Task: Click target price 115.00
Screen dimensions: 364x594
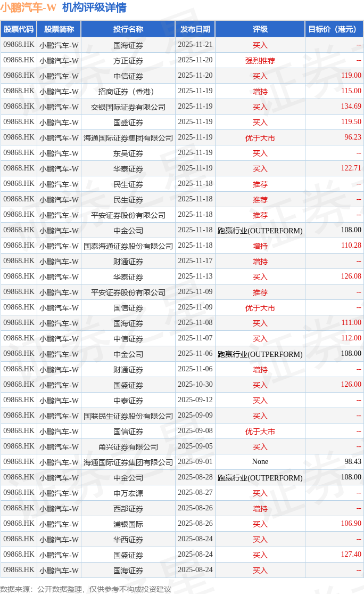Action: click(351, 91)
